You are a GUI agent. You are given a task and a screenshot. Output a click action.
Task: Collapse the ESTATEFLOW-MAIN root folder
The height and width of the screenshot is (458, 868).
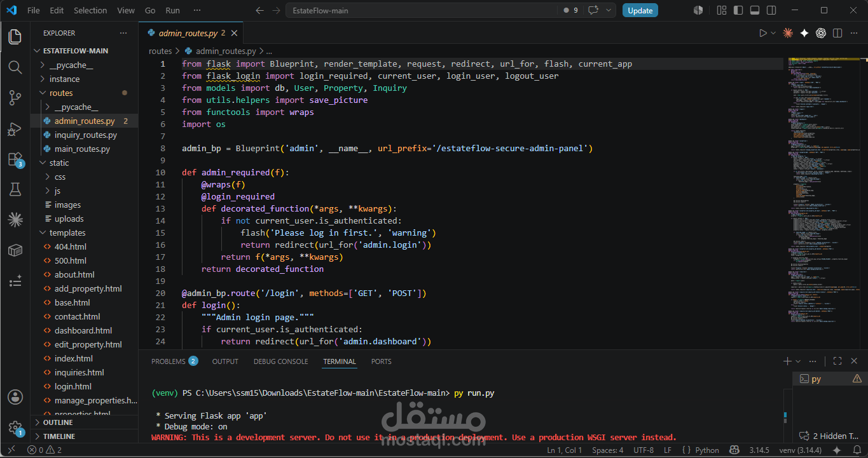point(76,51)
